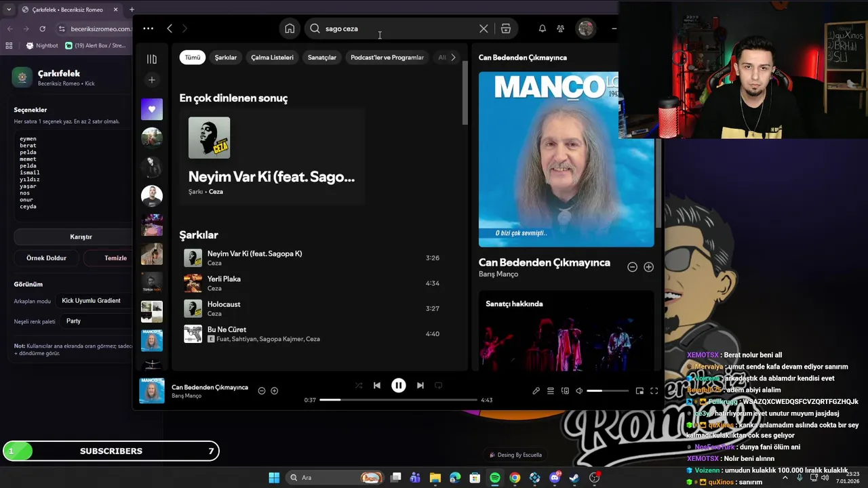Image resolution: width=868 pixels, height=488 pixels.
Task: Click minus icon in bottom player bar
Action: pyautogui.click(x=262, y=390)
